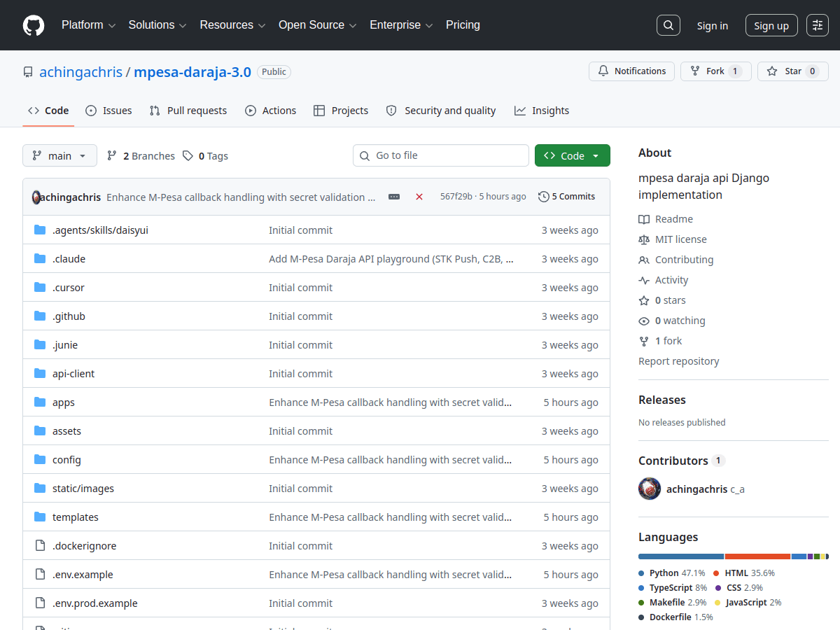Click the repository icon before achingachris
The image size is (840, 630).
(x=28, y=71)
